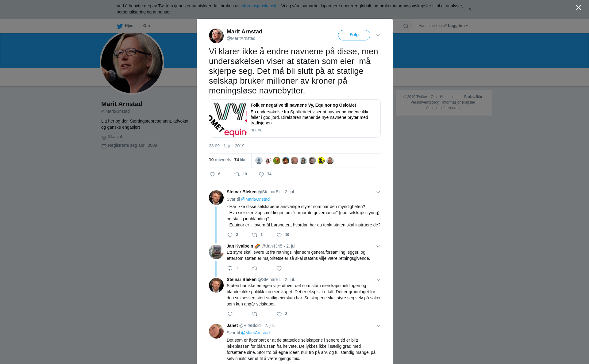Close the tweet overlay with X
This screenshot has width=589, height=364.
(x=579, y=8)
